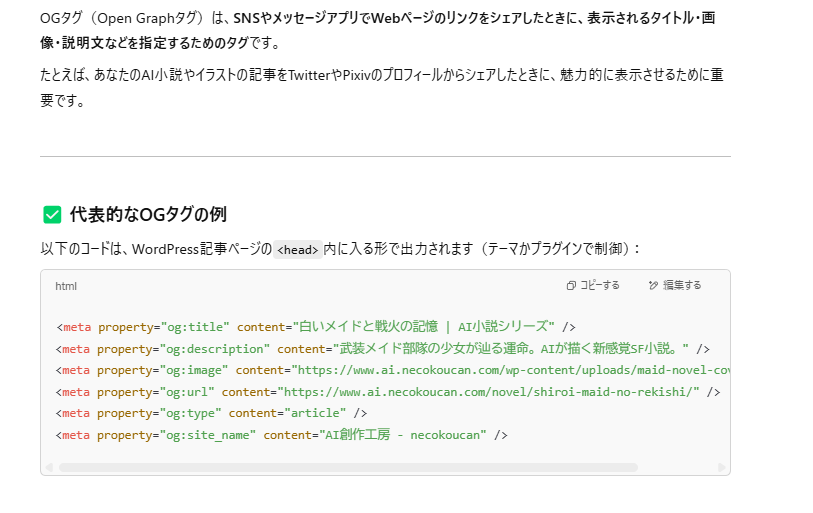Click the green checkmark emoji in the heading
Viewport: 813px width, 513px height.
(52, 214)
